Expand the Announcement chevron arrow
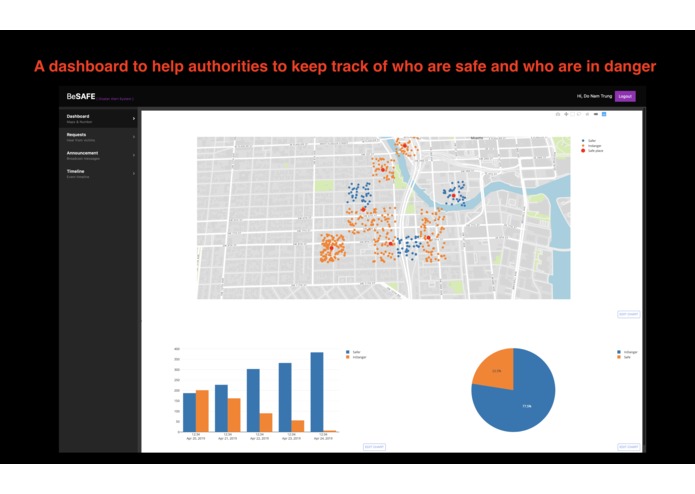 pos(134,155)
